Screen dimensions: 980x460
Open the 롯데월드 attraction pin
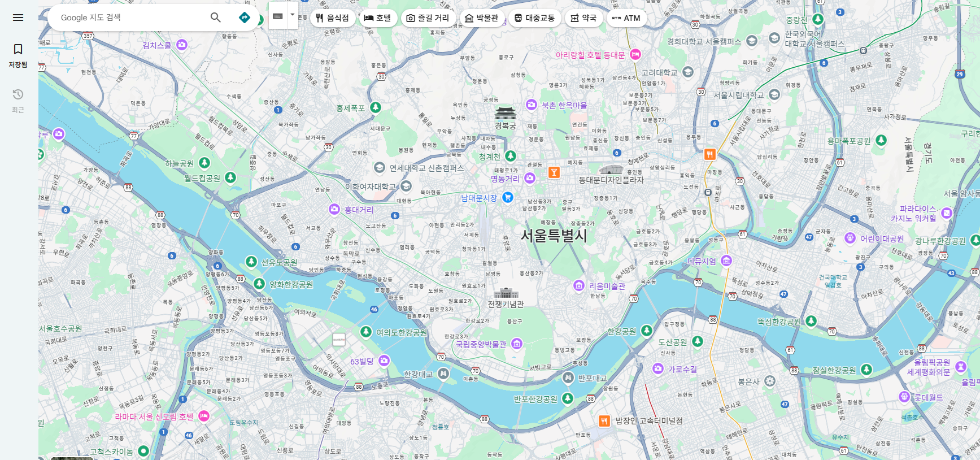click(904, 397)
